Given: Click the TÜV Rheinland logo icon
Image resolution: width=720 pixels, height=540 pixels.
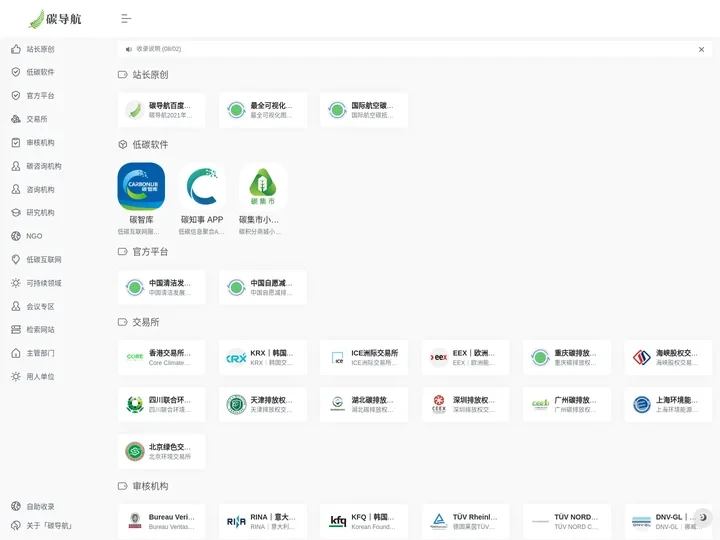Looking at the screenshot, I should (x=439, y=522).
